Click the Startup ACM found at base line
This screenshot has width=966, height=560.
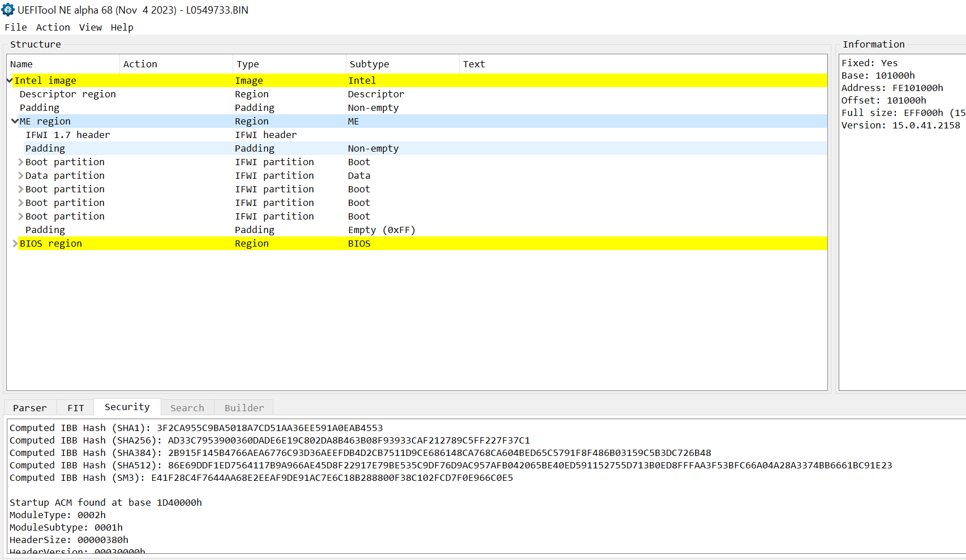[106, 502]
